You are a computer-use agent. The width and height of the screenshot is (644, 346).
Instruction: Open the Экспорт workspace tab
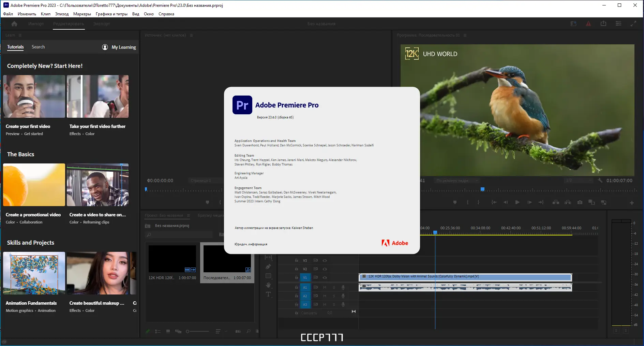[102, 24]
